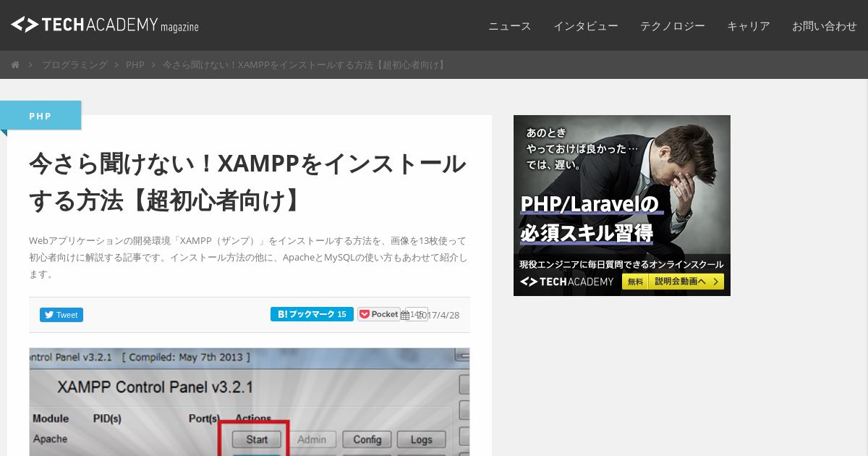Viewport: 868px width, 456px height.
Task: Open 説明会動画へ button in the ad
Action: tap(686, 282)
